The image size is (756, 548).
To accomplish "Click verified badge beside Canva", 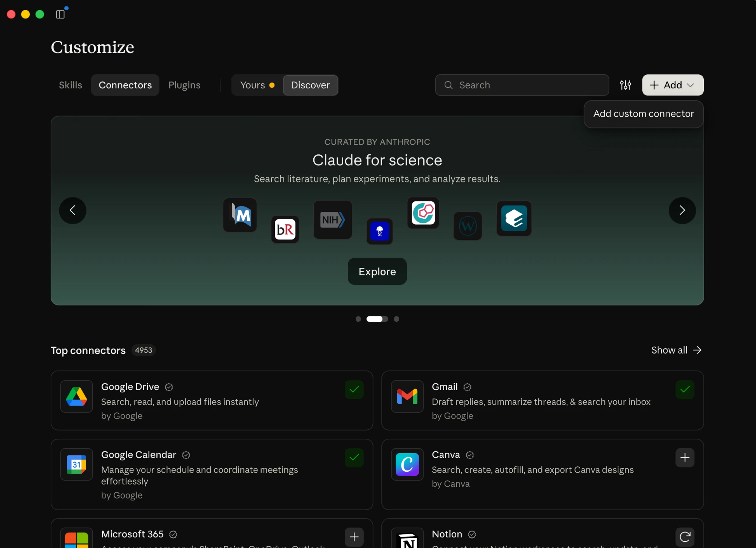I will (470, 455).
